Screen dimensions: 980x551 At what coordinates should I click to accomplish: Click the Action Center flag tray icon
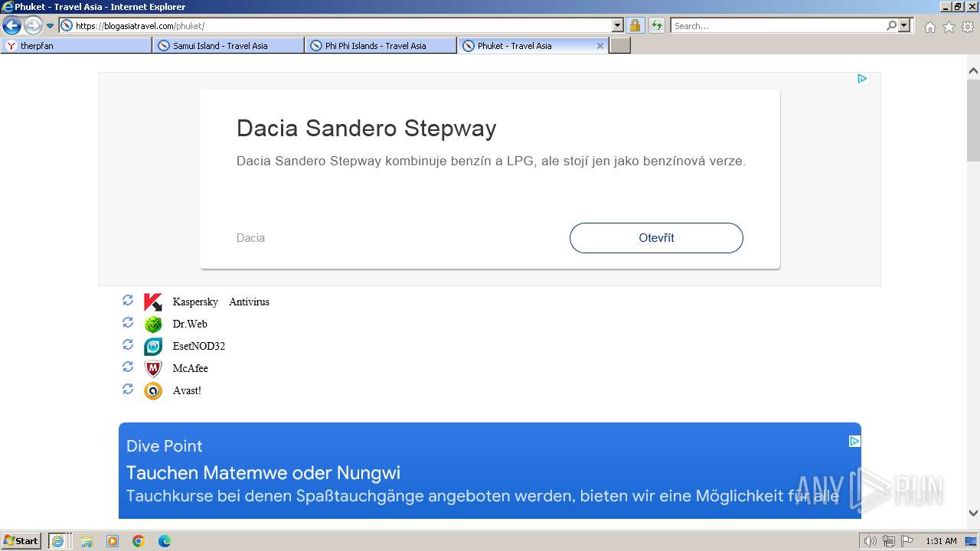pos(907,541)
